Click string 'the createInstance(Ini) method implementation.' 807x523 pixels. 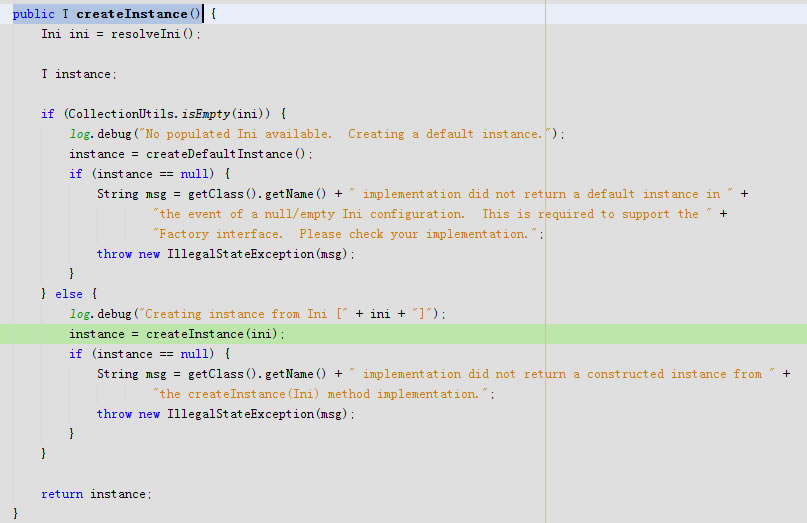320,394
